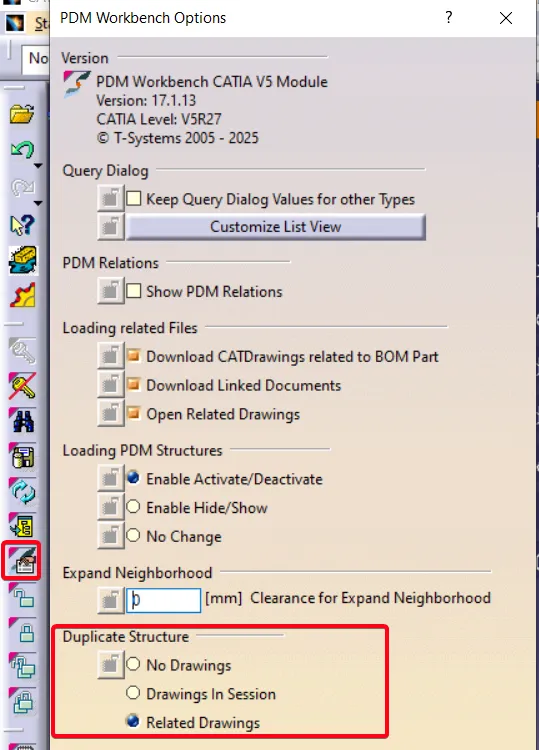Click lock icon beside Open Related Drawings
The width and height of the screenshot is (539, 750).
[x=110, y=413]
